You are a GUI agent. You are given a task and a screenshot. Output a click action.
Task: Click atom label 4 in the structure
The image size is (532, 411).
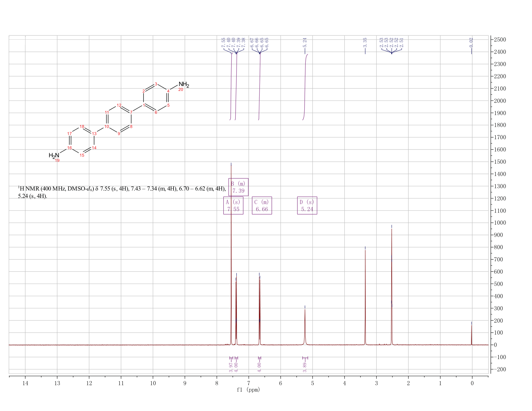[x=168, y=91]
